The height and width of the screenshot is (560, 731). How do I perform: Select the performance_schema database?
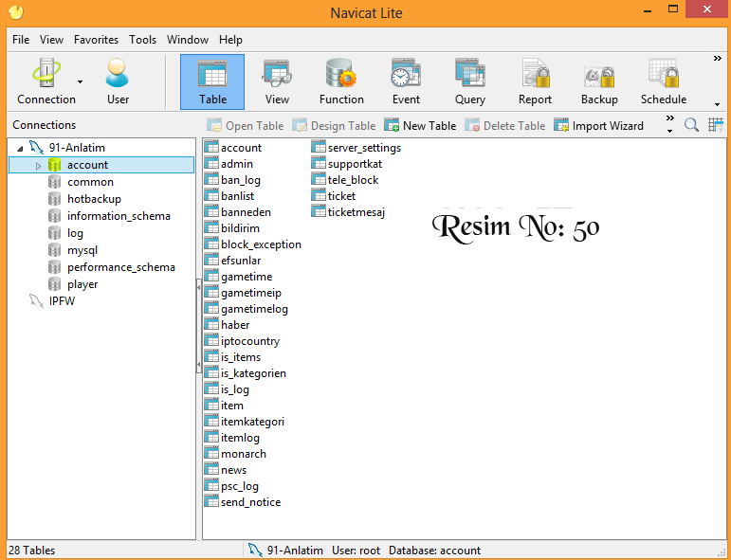point(120,267)
